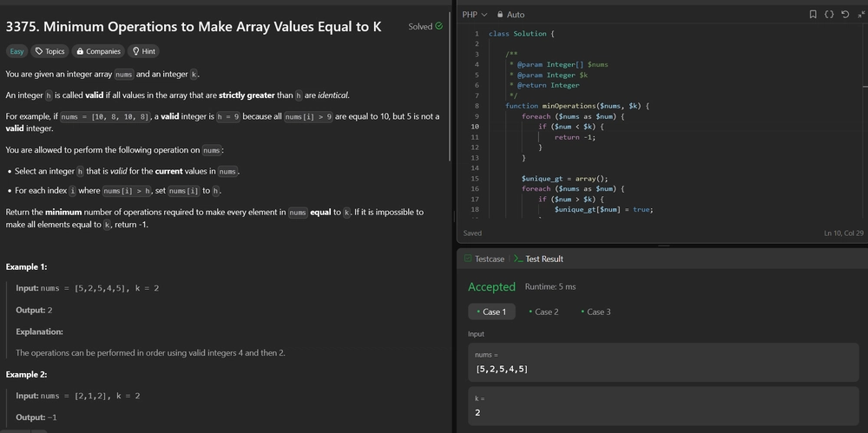Click Example 2 'Output: -1' text
868x433 pixels.
click(x=36, y=417)
